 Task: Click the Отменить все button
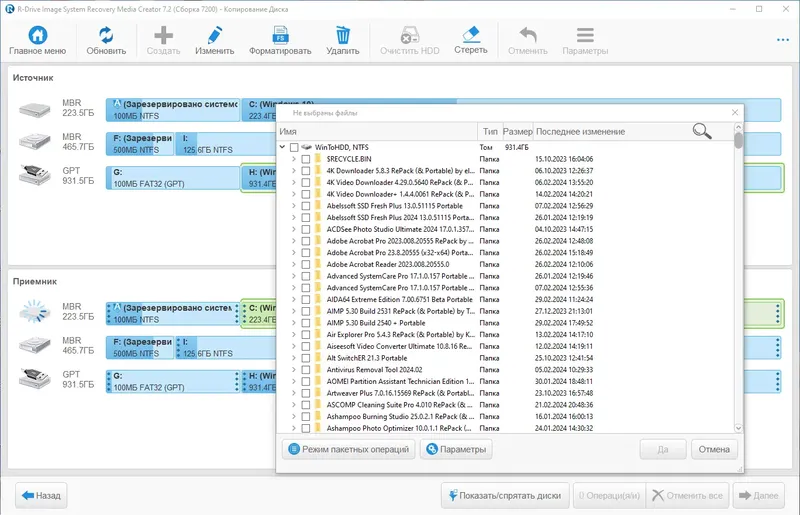[687, 495]
